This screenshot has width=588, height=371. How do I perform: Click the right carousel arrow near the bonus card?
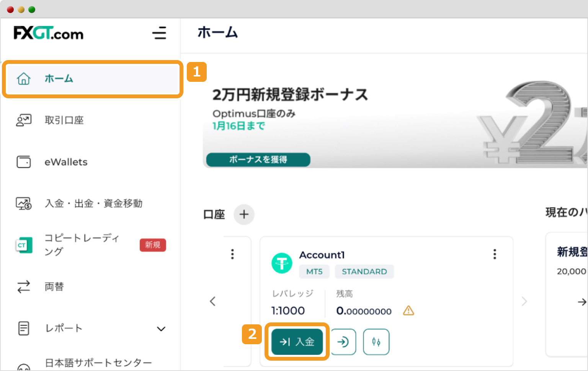[524, 301]
